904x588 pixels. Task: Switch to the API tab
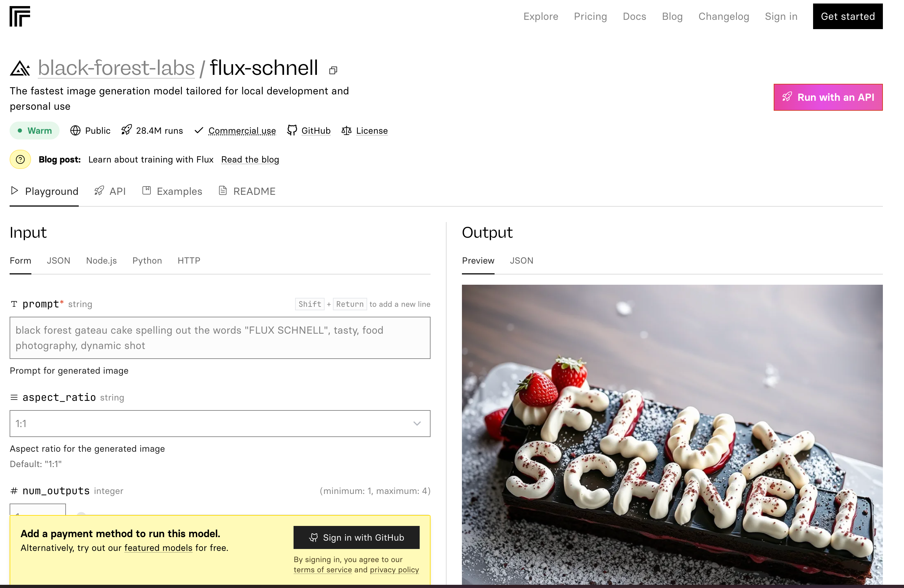click(x=110, y=191)
